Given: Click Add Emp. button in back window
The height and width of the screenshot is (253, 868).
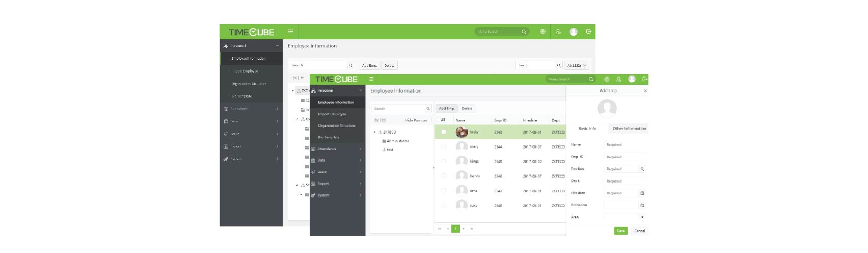Looking at the screenshot, I should coord(370,65).
